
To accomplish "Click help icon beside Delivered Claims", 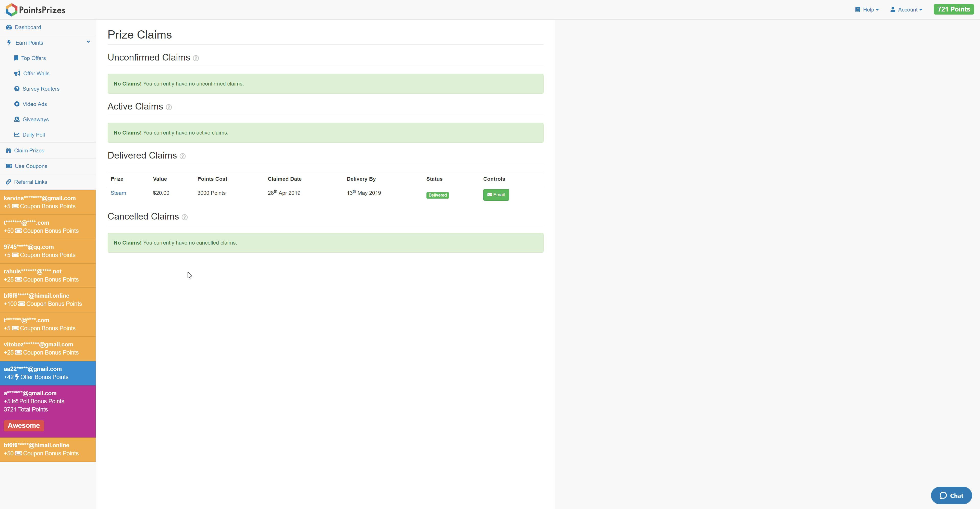I will tap(183, 156).
